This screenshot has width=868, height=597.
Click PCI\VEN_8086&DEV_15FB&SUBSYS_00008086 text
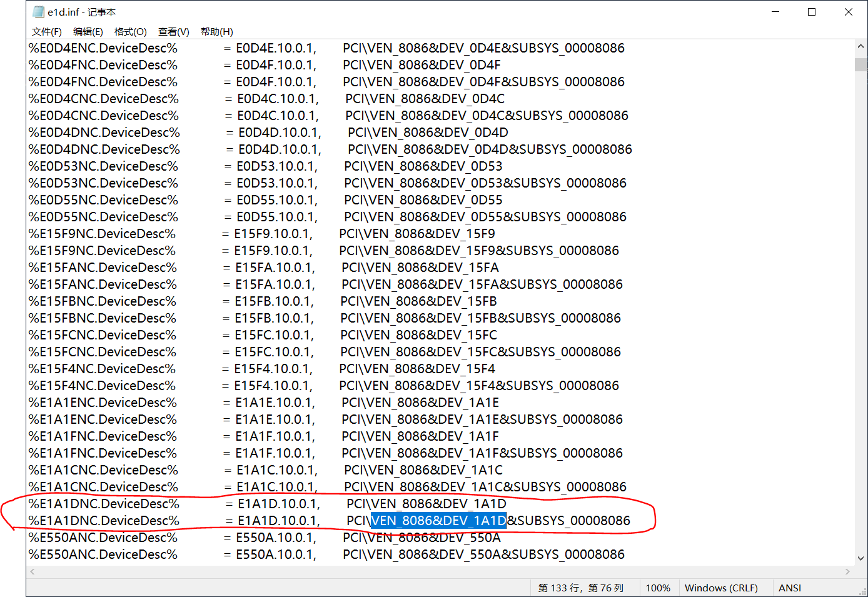(x=480, y=318)
